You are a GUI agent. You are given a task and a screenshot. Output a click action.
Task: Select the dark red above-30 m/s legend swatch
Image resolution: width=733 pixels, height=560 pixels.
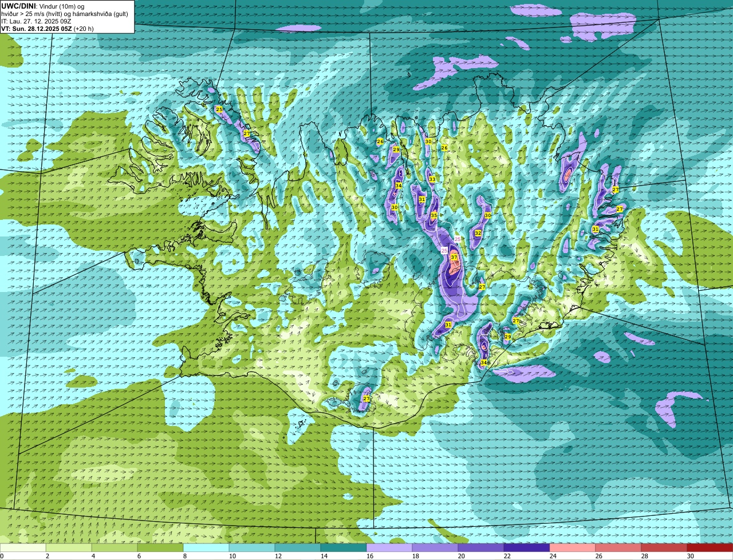click(x=710, y=547)
